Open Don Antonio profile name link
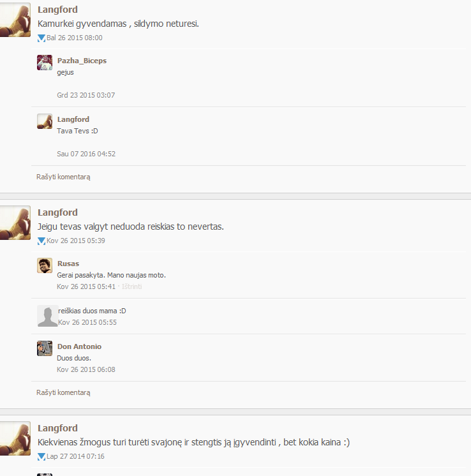 pyautogui.click(x=79, y=346)
